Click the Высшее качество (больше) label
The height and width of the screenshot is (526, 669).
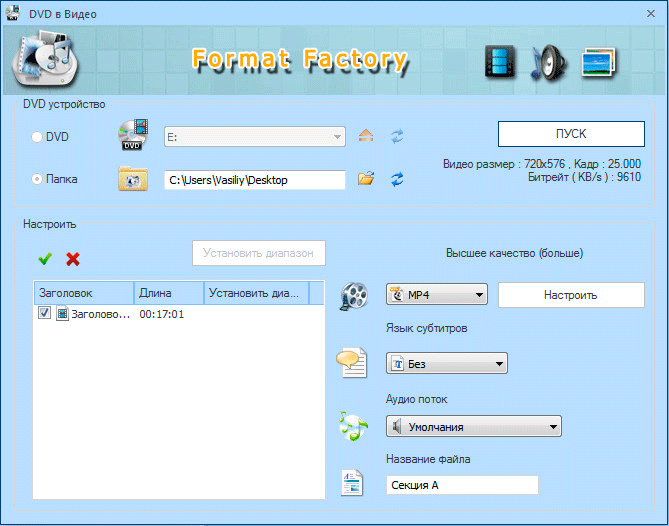point(515,253)
